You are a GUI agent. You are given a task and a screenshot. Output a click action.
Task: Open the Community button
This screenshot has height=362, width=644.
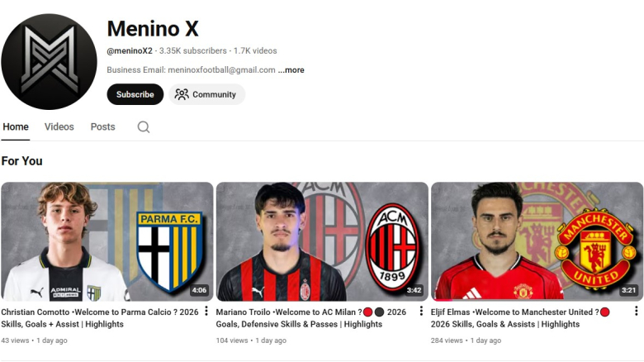click(x=207, y=94)
